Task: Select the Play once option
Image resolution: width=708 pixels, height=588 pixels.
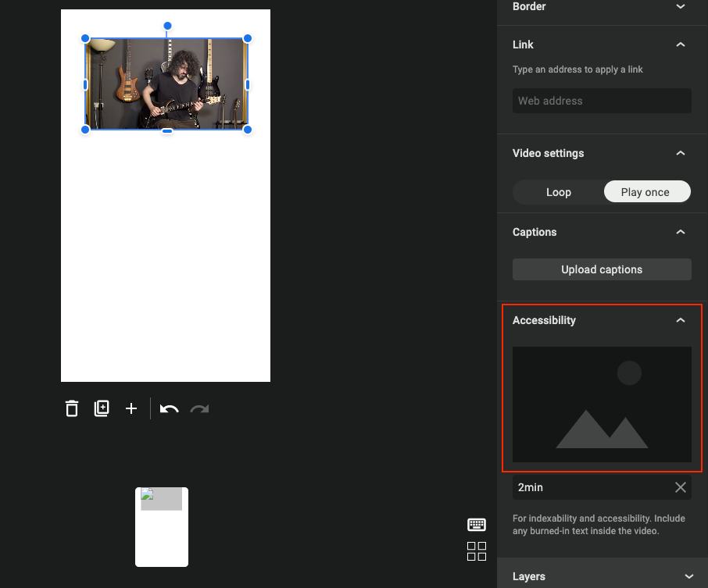Action: pos(647,192)
